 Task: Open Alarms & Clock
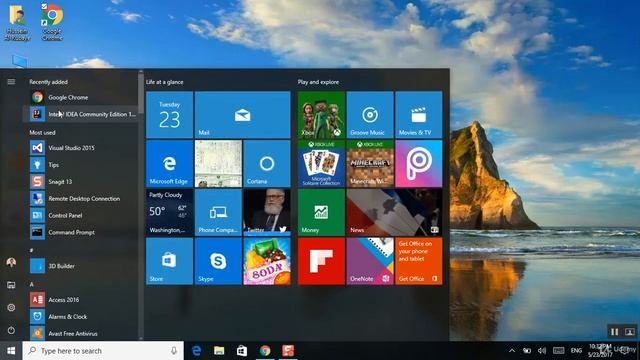click(80, 316)
